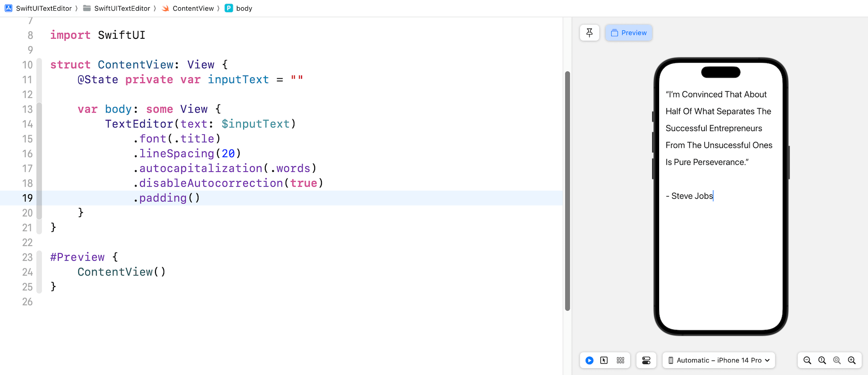The height and width of the screenshot is (375, 868).
Task: Open canvas device settings toggle icon
Action: point(646,360)
